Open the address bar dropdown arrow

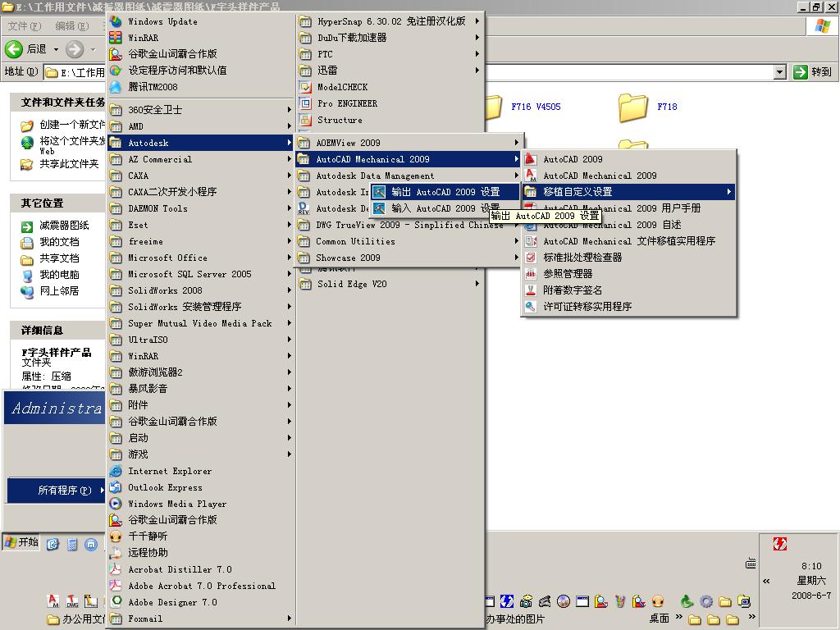[x=780, y=72]
